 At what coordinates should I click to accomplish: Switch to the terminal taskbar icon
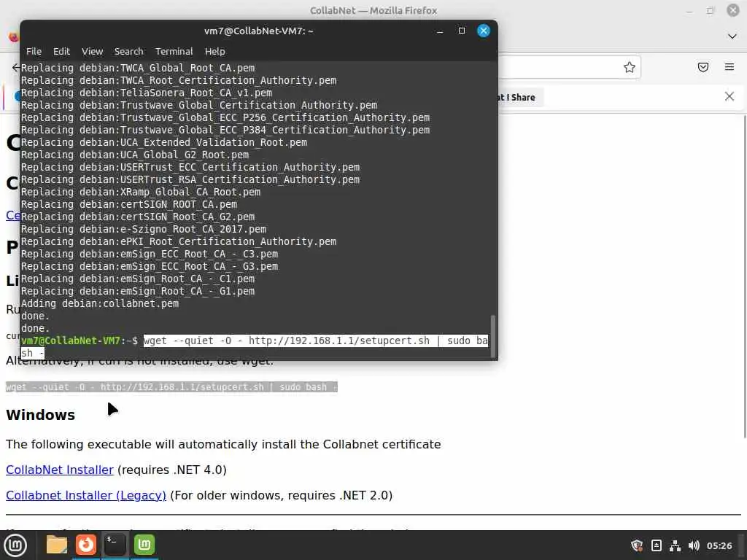pyautogui.click(x=115, y=545)
